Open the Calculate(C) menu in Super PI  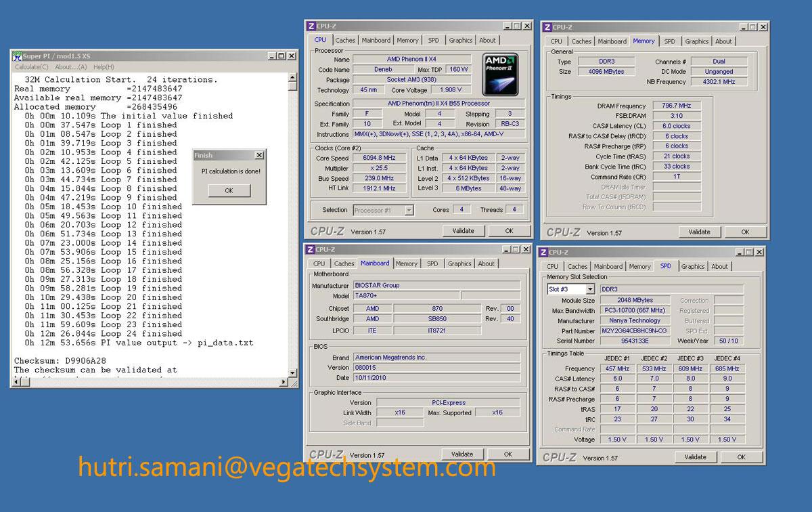click(32, 67)
